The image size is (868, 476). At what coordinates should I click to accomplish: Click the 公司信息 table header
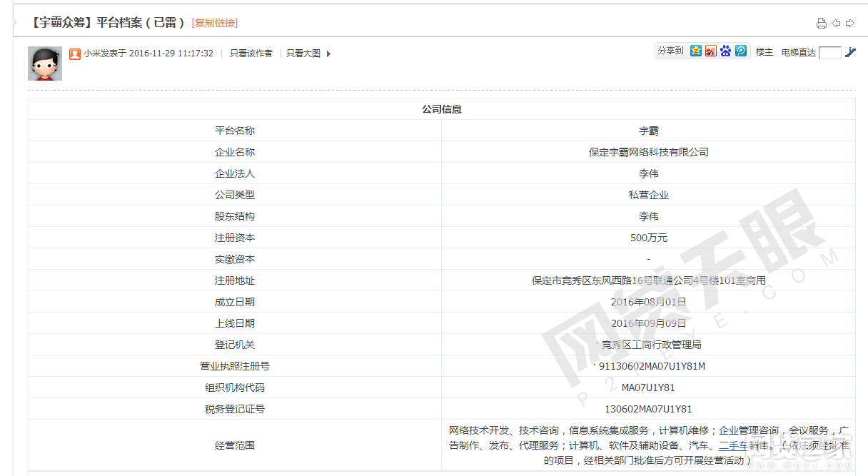point(442,109)
